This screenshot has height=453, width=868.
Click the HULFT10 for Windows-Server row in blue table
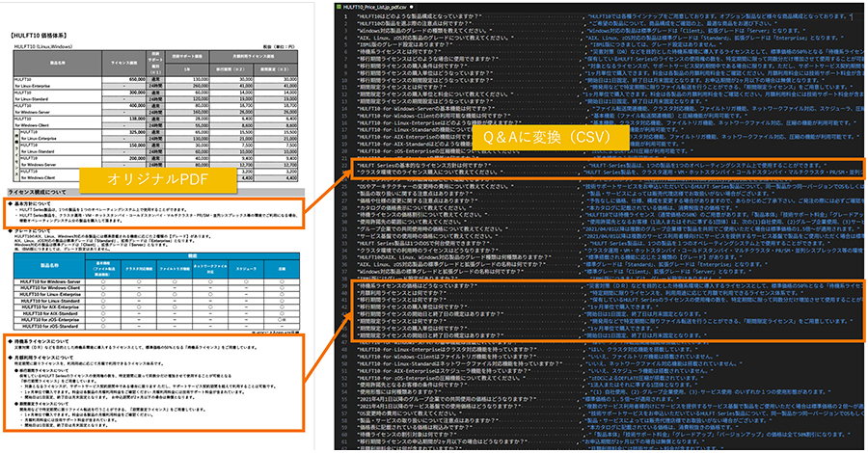[50, 279]
